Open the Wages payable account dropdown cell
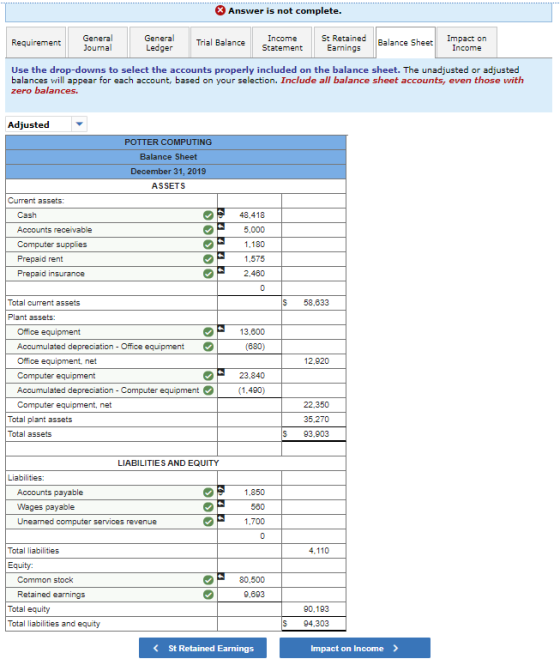The image size is (560, 665). click(x=112, y=506)
